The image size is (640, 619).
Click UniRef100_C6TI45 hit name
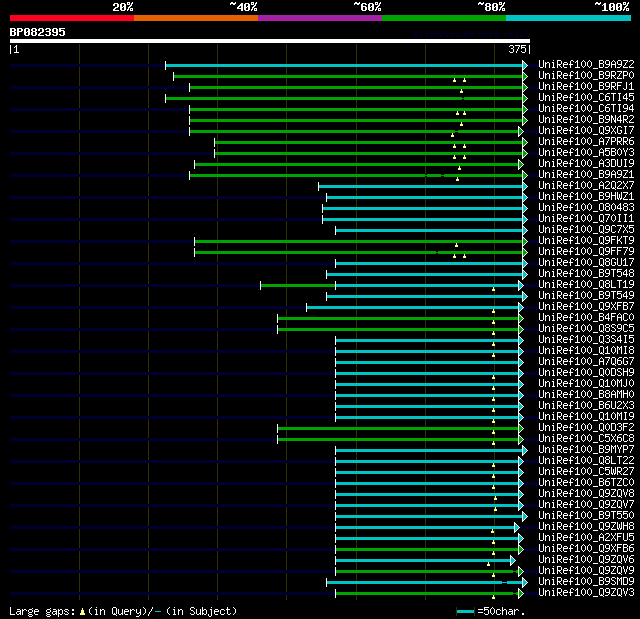coord(586,98)
